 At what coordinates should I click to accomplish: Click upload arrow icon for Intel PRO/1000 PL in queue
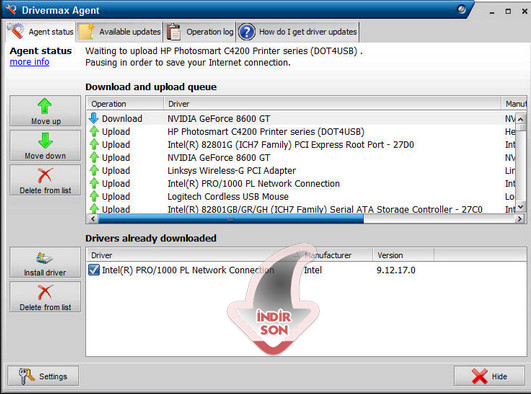[x=94, y=183]
